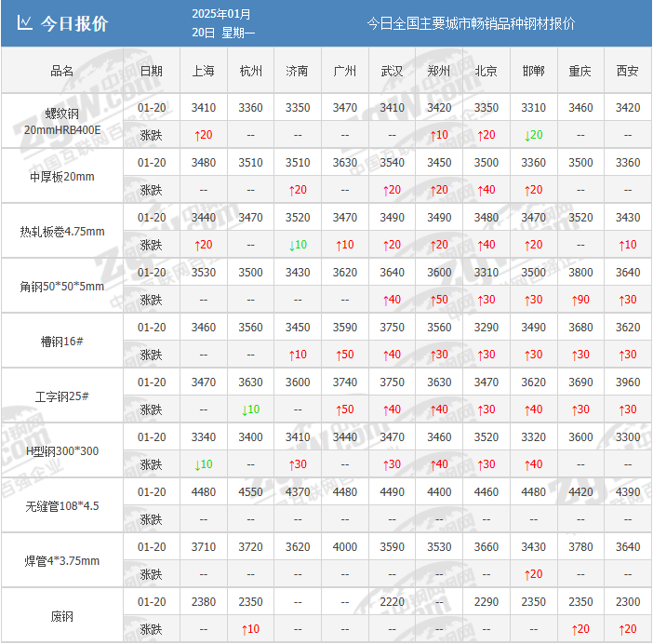Click the date 2025年01月20日 星期一
The image size is (653, 644).
223,23
